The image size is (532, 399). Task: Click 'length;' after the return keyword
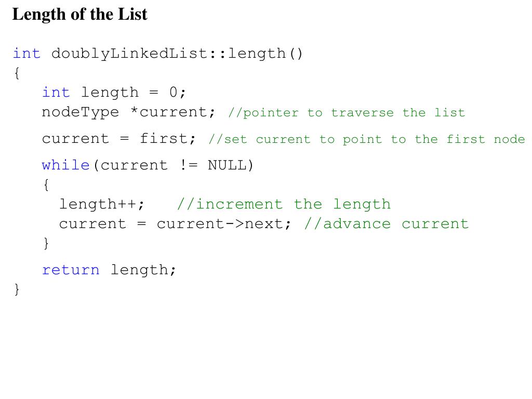(x=143, y=270)
